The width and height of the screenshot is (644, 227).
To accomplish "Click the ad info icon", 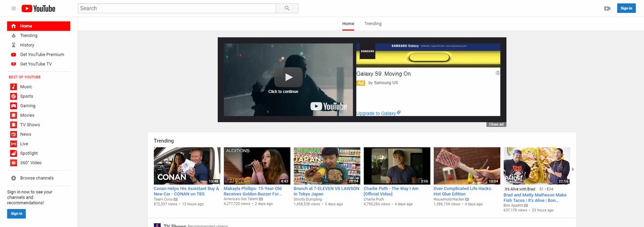I will [497, 73].
